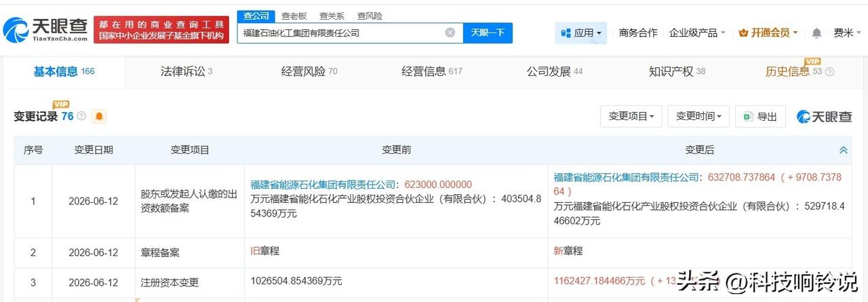Select the 查公司 search tab
The image size is (868, 302).
point(256,16)
